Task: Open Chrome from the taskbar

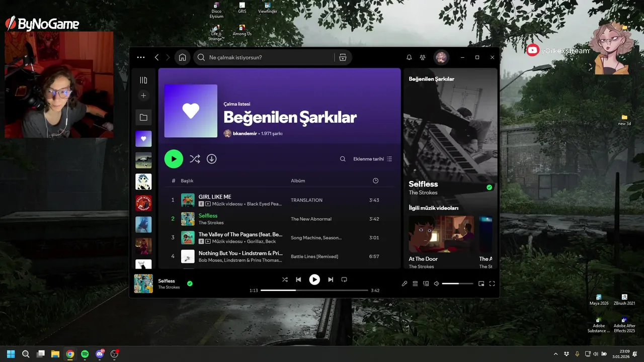Action: pos(70,354)
